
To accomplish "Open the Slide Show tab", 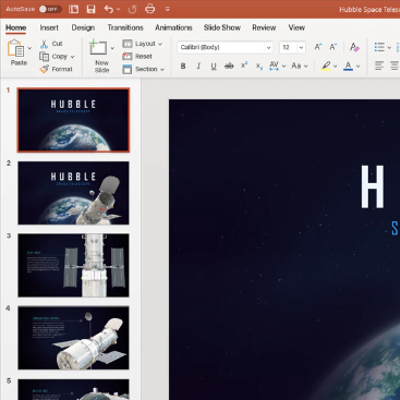I will pyautogui.click(x=222, y=28).
